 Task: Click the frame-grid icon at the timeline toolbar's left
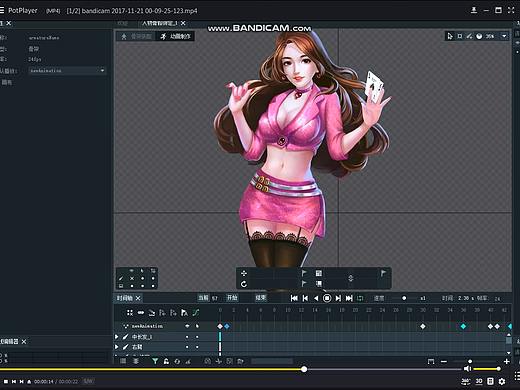click(x=130, y=313)
